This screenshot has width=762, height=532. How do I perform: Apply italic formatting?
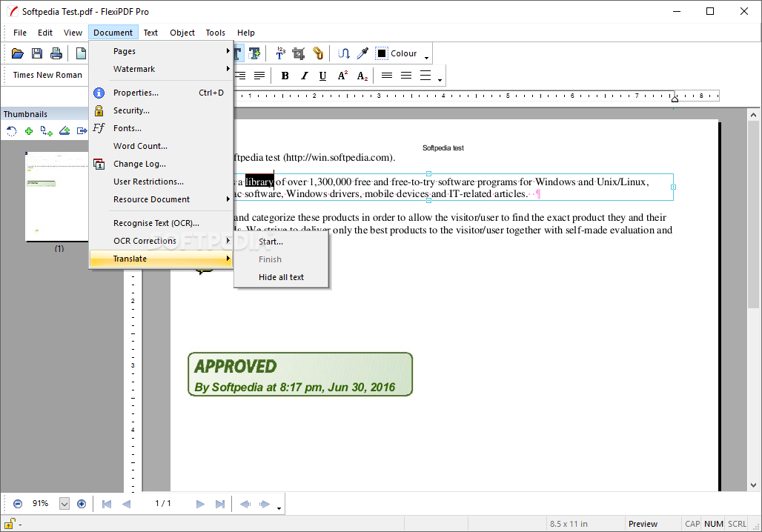tap(304, 76)
